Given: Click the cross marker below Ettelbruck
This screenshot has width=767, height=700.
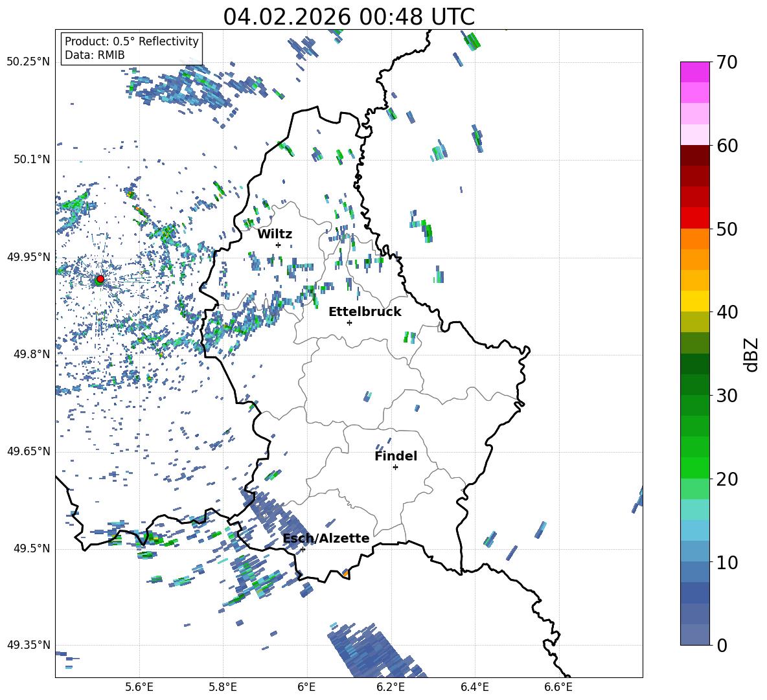Looking at the screenshot, I should click(349, 322).
